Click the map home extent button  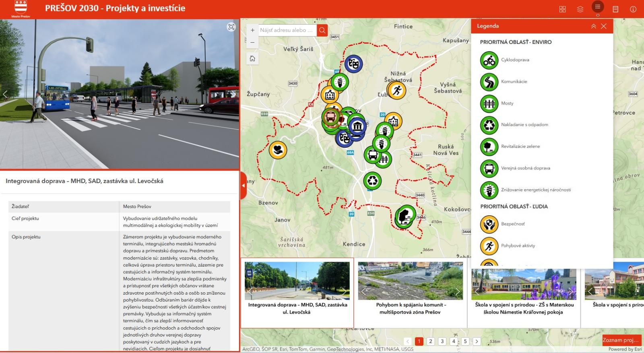(252, 59)
